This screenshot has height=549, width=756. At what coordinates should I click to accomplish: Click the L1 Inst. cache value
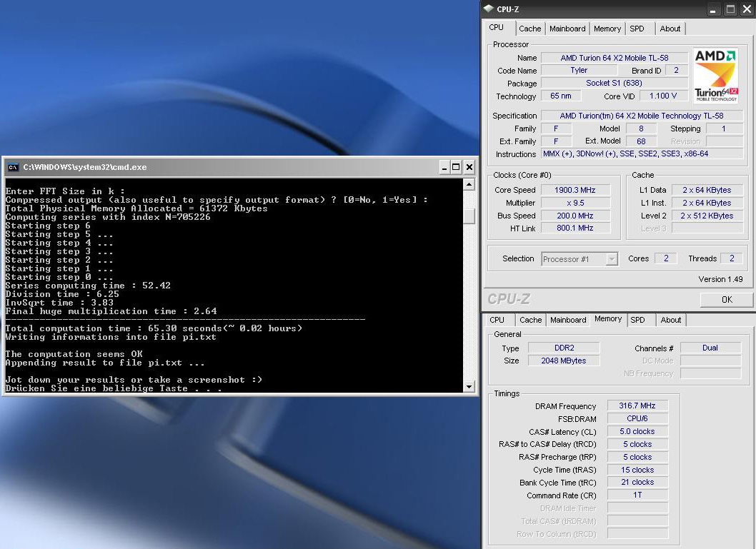click(707, 203)
